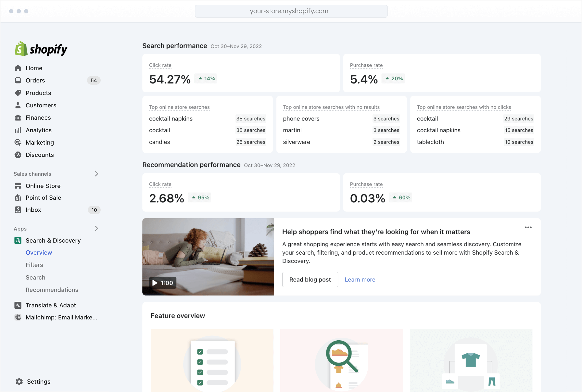Switch to the Recommendations tab
This screenshot has height=392, width=582.
click(x=52, y=290)
